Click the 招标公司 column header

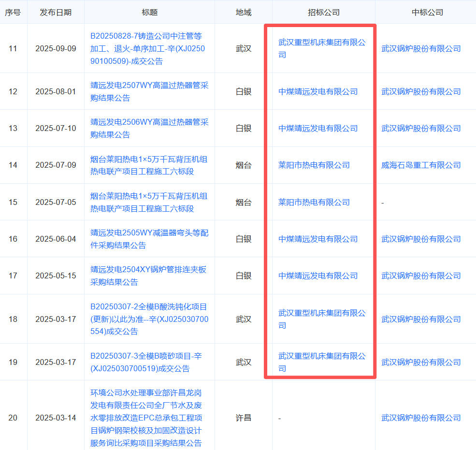[324, 12]
